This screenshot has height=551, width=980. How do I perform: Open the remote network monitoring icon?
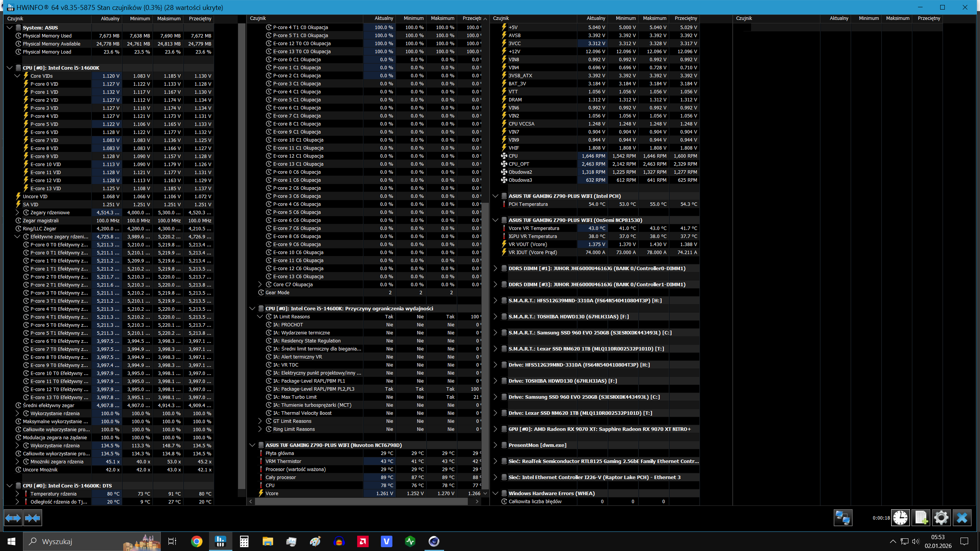[x=843, y=518]
